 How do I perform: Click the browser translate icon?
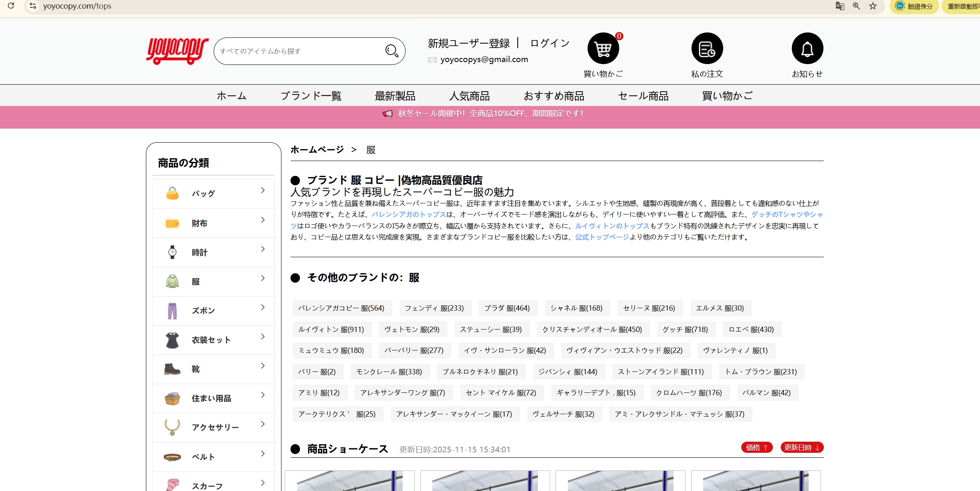click(839, 6)
